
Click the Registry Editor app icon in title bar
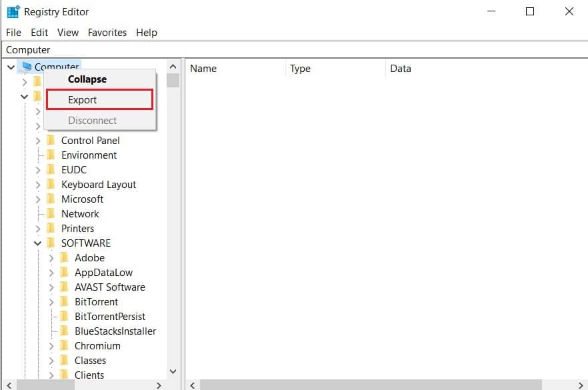pyautogui.click(x=13, y=11)
